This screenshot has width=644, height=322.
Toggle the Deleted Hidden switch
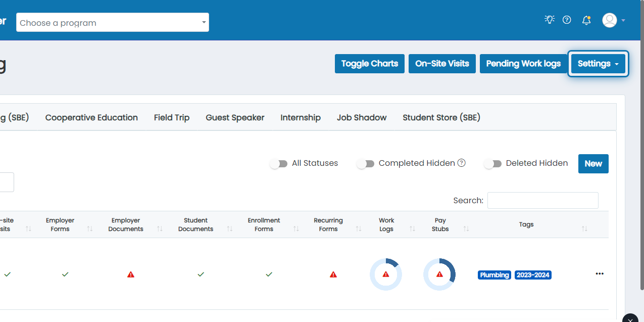coord(493,163)
